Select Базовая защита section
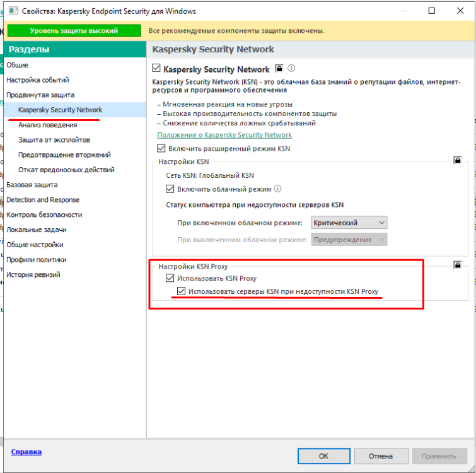Screen dimensions: 476x473 click(x=74, y=185)
